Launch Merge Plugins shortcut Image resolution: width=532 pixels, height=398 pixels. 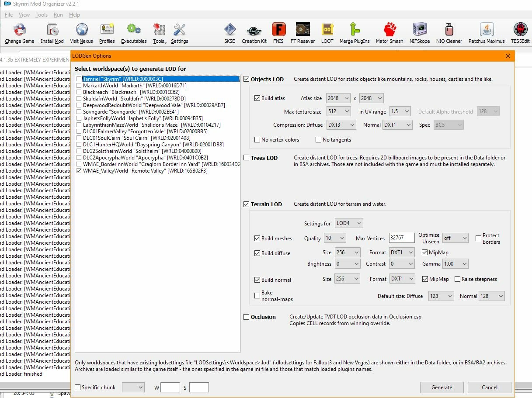click(x=355, y=30)
